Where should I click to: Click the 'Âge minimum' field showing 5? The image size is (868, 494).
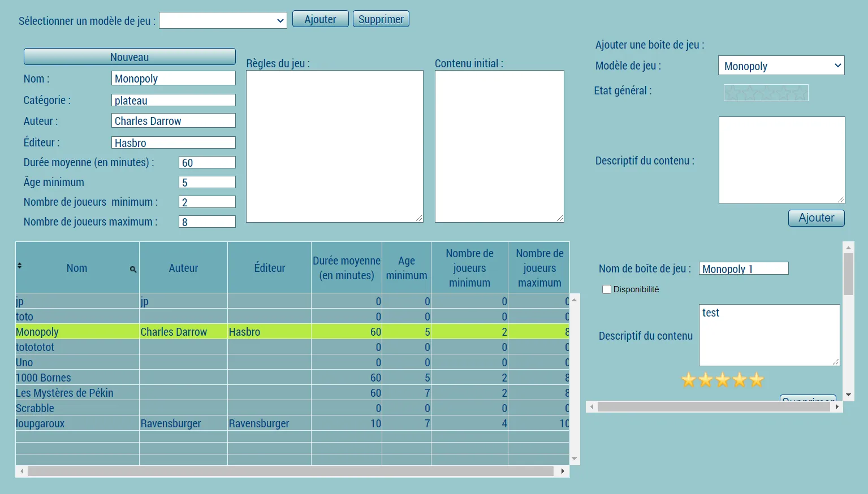[207, 182]
